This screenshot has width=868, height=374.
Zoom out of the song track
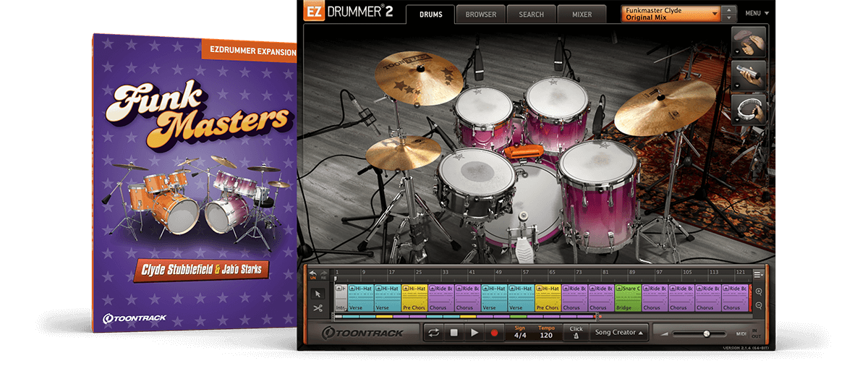click(758, 305)
